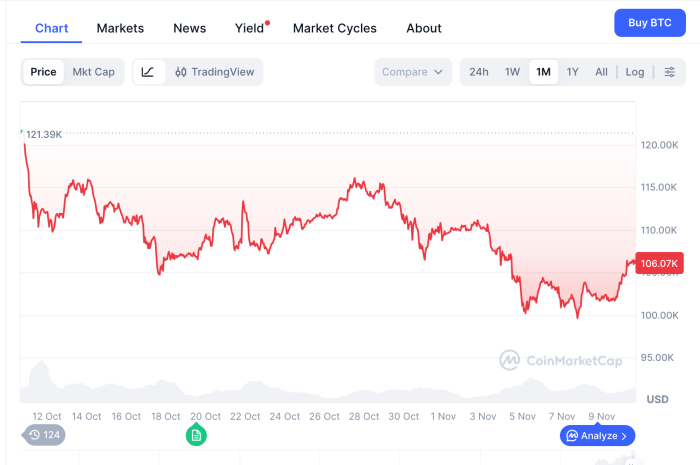Select the 1Y time range

click(x=572, y=72)
